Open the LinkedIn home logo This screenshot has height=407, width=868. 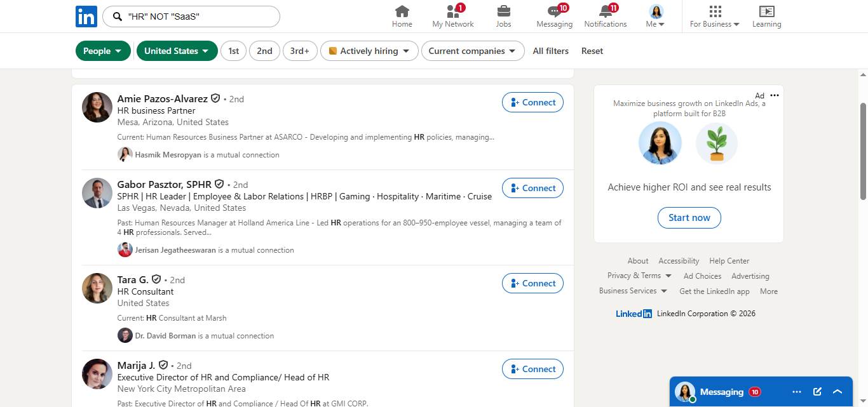[86, 17]
